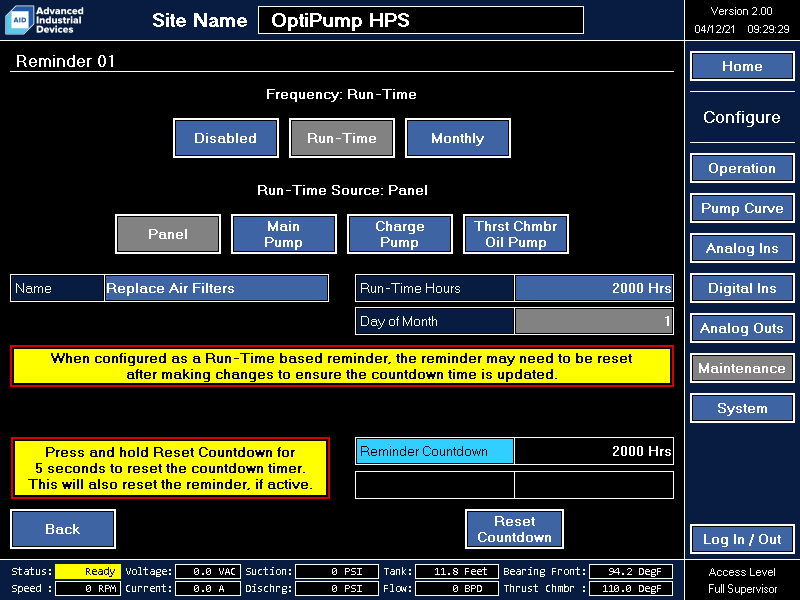
Task: Click the Reminder Countdown label
Action: click(x=435, y=452)
